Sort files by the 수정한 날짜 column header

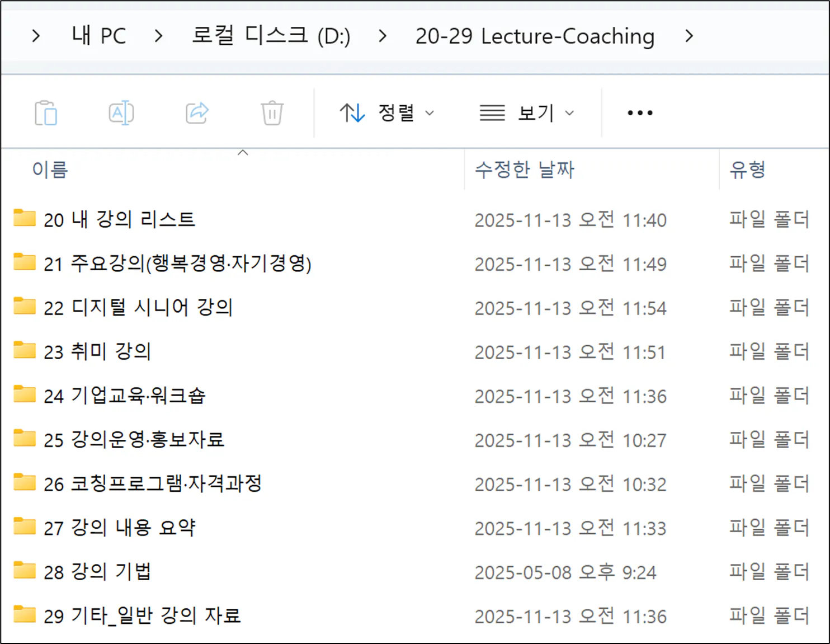[524, 170]
